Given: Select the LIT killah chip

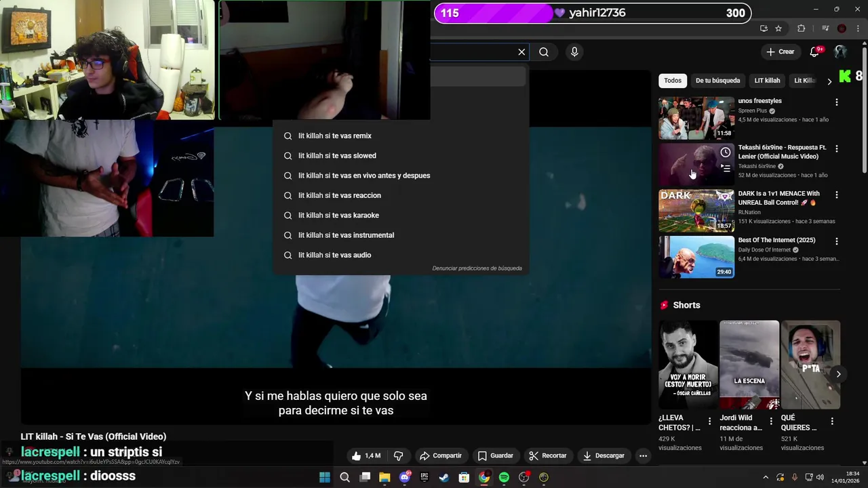Looking at the screenshot, I should [767, 81].
